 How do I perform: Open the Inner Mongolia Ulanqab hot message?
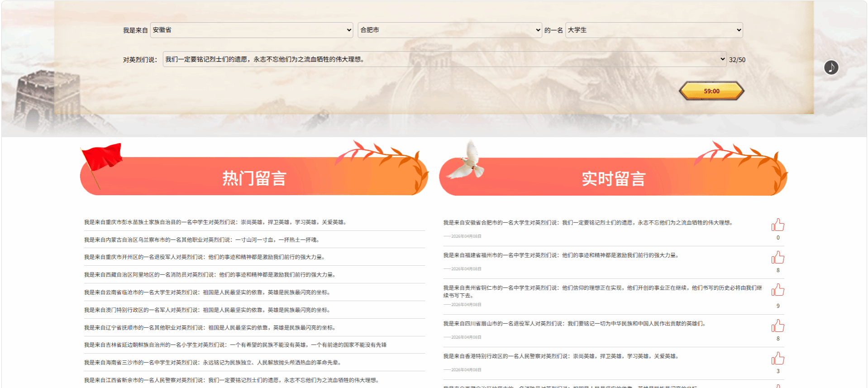[202, 240]
